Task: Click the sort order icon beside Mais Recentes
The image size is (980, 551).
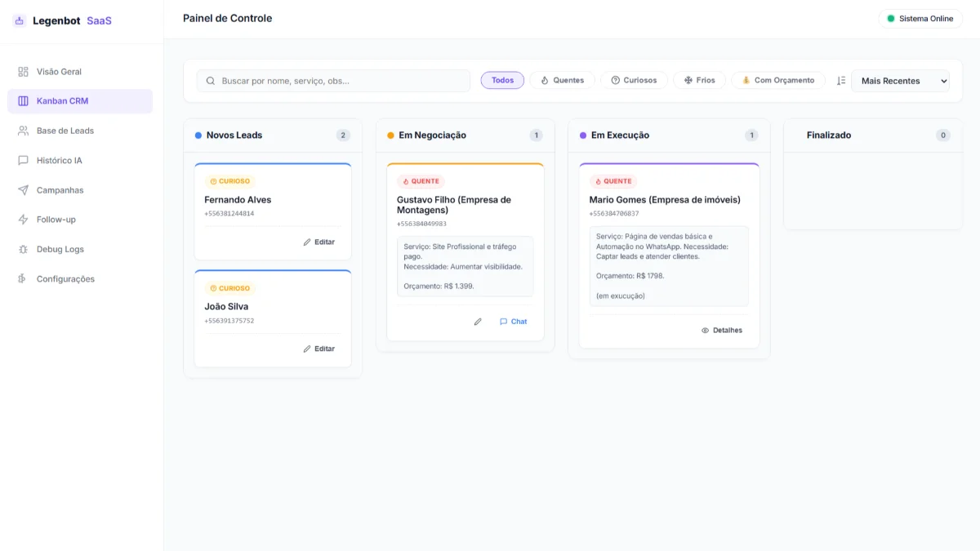Action: [x=841, y=80]
